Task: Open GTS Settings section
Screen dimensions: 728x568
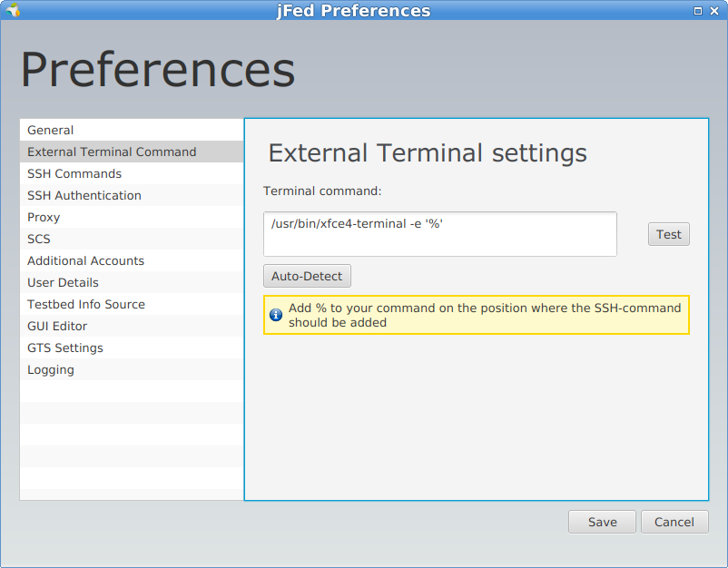Action: pos(132,348)
